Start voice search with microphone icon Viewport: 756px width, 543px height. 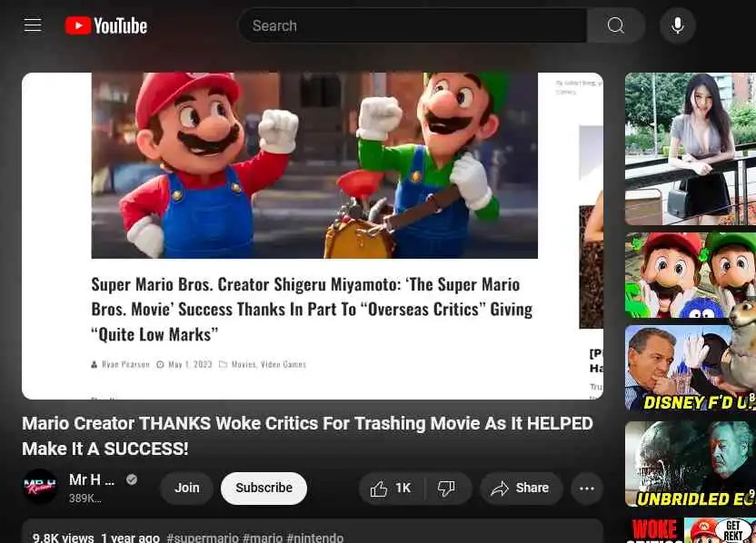point(678,25)
